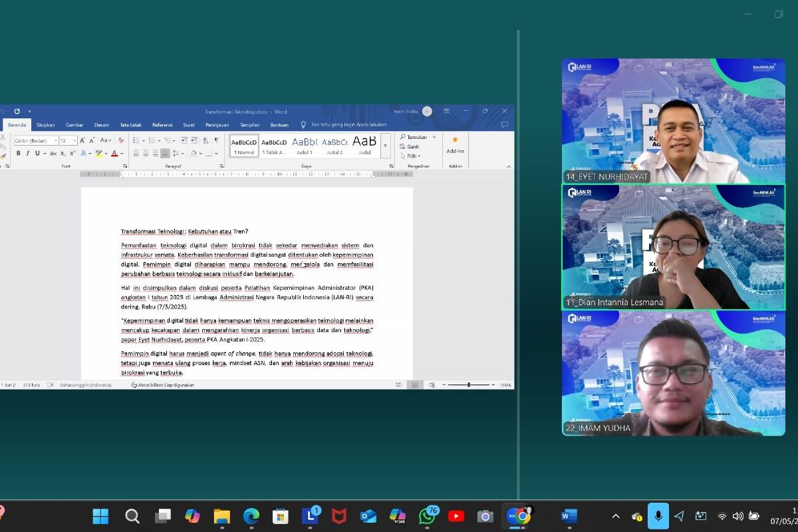
Task: Click the increase font size icon
Action: (82, 140)
